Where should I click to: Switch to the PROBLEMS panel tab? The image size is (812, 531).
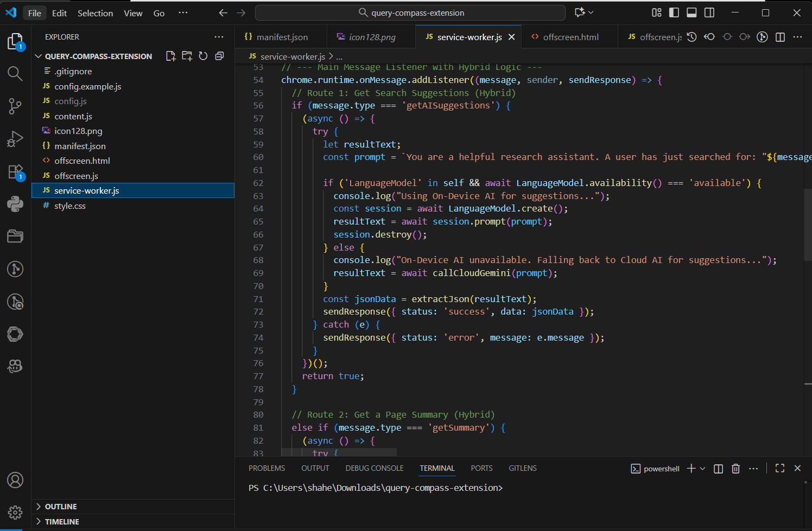point(267,468)
